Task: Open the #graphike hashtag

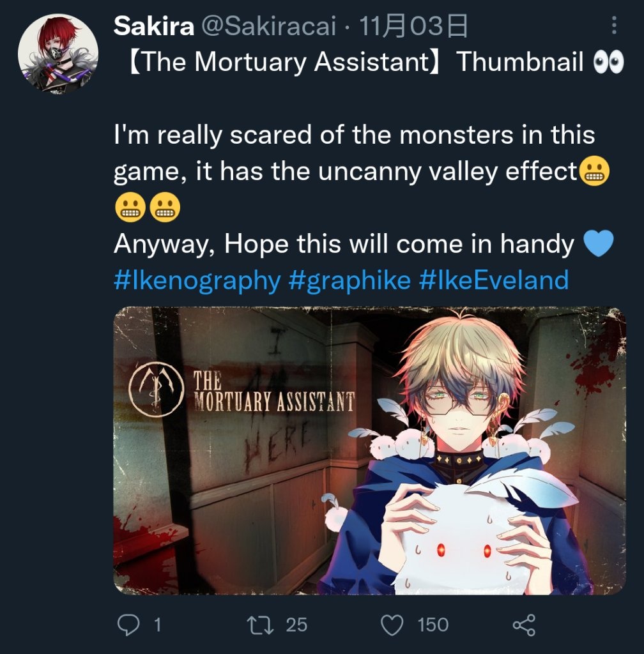Action: 349,280
